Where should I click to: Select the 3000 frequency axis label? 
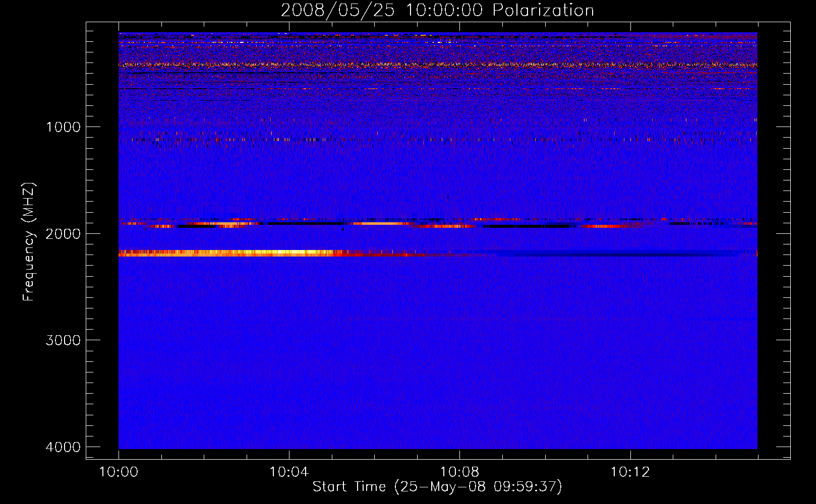click(63, 341)
